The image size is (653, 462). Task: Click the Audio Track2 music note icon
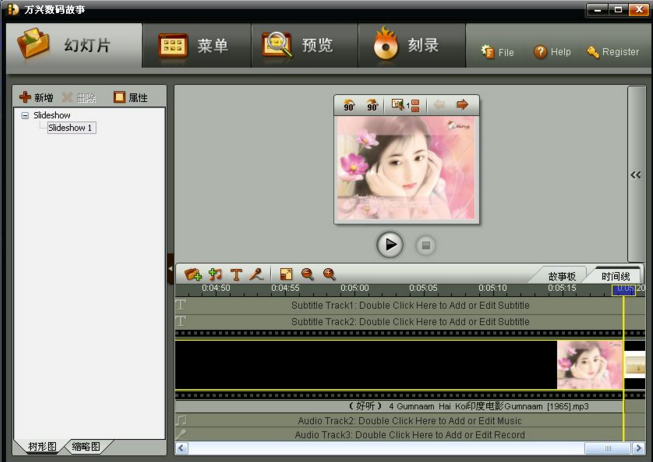click(181, 420)
